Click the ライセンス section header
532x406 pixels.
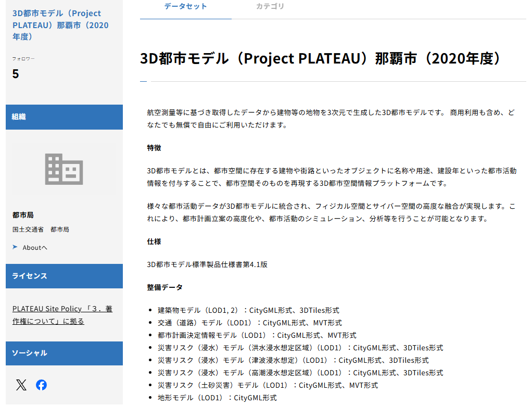(64, 276)
